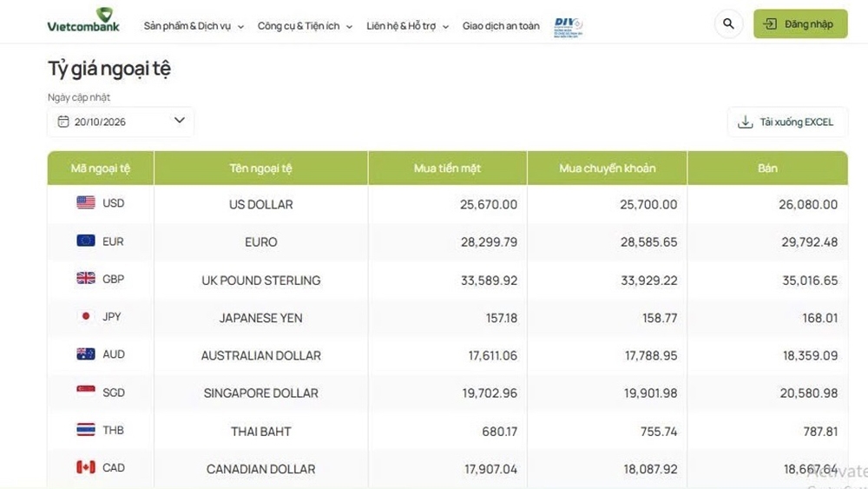This screenshot has width=868, height=489.
Task: Click the US flag icon in USD row
Action: point(86,202)
